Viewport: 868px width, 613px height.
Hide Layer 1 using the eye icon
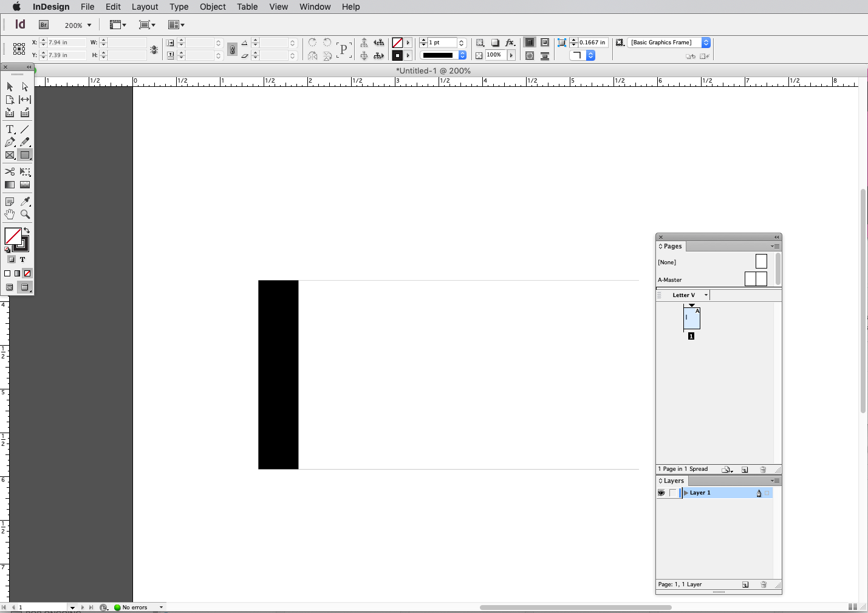pos(661,493)
